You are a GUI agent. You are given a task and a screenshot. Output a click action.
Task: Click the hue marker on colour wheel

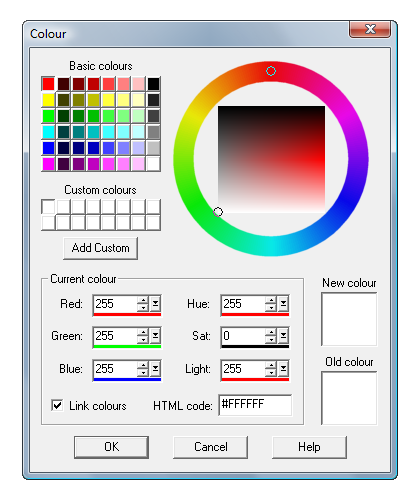coord(271,71)
